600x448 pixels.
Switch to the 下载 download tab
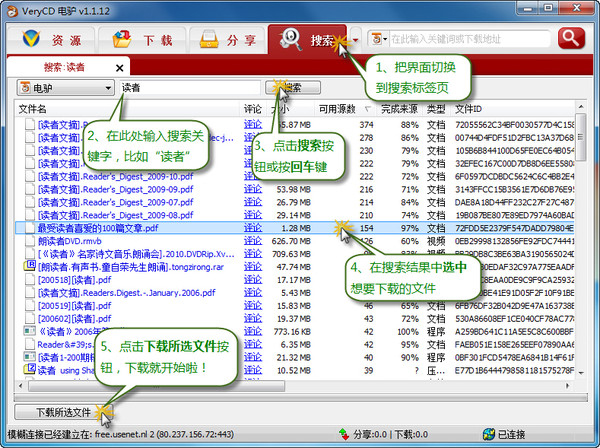(x=142, y=39)
